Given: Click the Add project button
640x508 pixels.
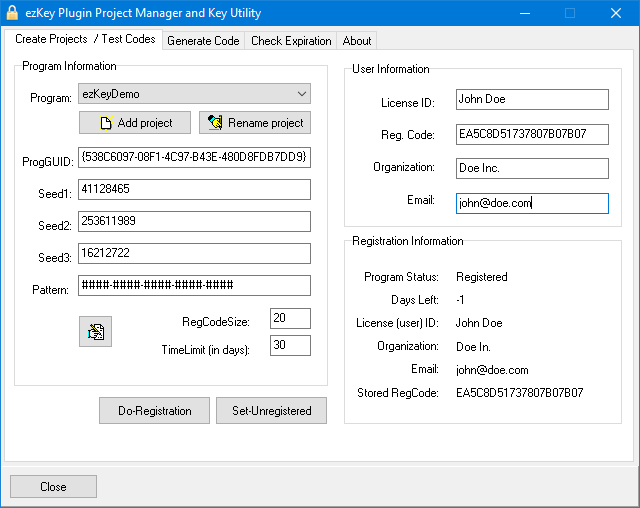Looking at the screenshot, I should tap(135, 123).
